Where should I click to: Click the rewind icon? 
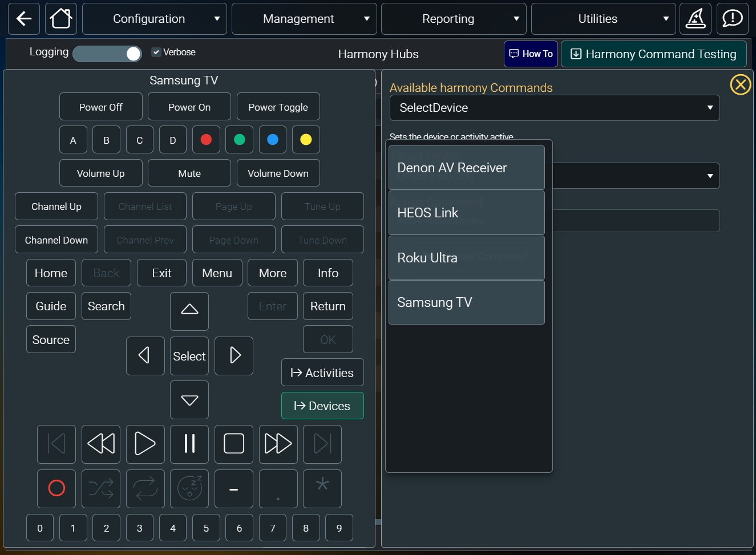[x=101, y=444]
